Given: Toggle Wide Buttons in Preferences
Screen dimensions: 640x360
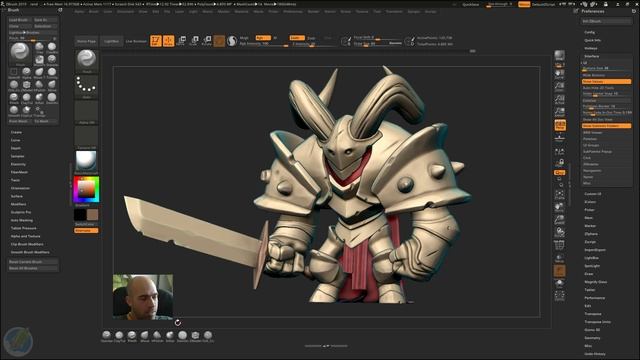Looking at the screenshot, I should click(x=607, y=76).
